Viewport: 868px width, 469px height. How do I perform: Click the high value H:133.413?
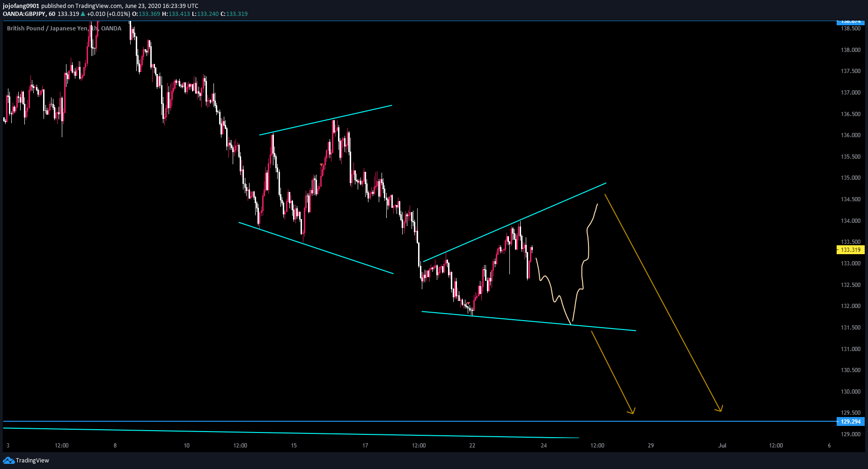[x=176, y=14]
